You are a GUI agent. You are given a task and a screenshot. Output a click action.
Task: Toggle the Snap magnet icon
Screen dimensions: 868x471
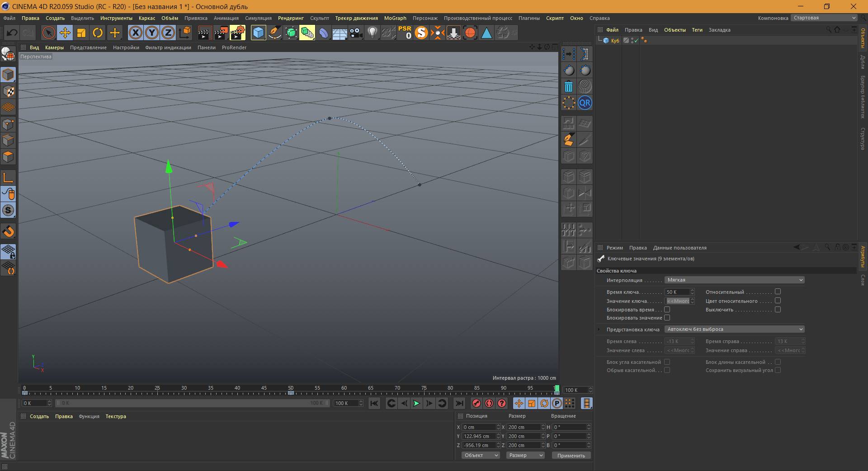pyautogui.click(x=8, y=231)
